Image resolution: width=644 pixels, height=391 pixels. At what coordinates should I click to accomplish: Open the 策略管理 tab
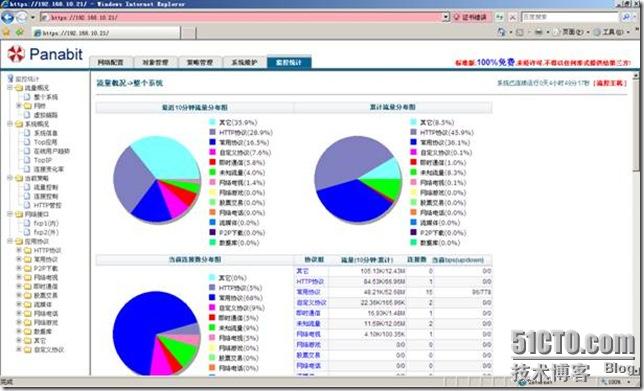click(200, 62)
